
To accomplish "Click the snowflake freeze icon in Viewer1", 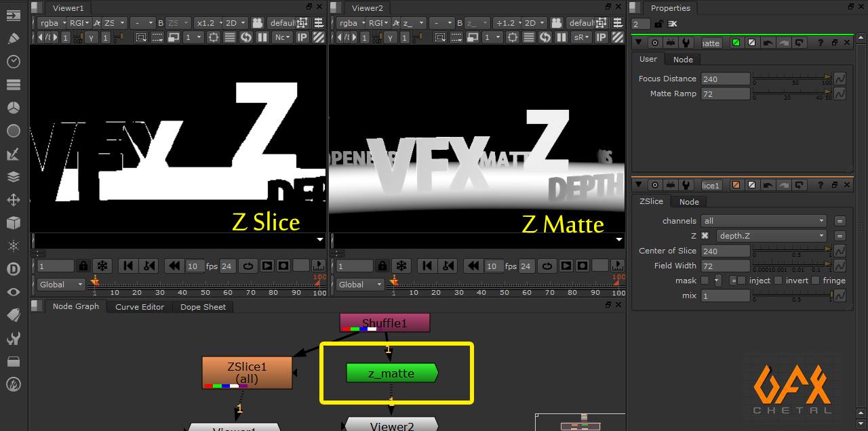I will pyautogui.click(x=102, y=266).
